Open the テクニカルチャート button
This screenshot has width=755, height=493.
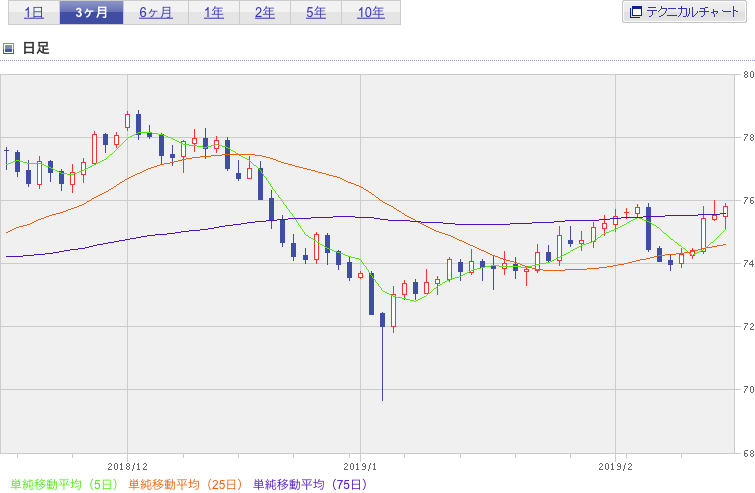[684, 12]
